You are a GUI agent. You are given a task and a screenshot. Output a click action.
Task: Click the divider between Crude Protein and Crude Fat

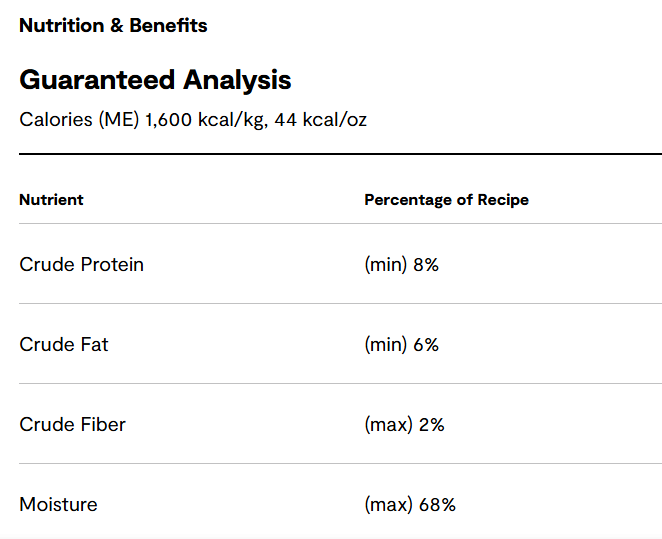click(x=340, y=304)
